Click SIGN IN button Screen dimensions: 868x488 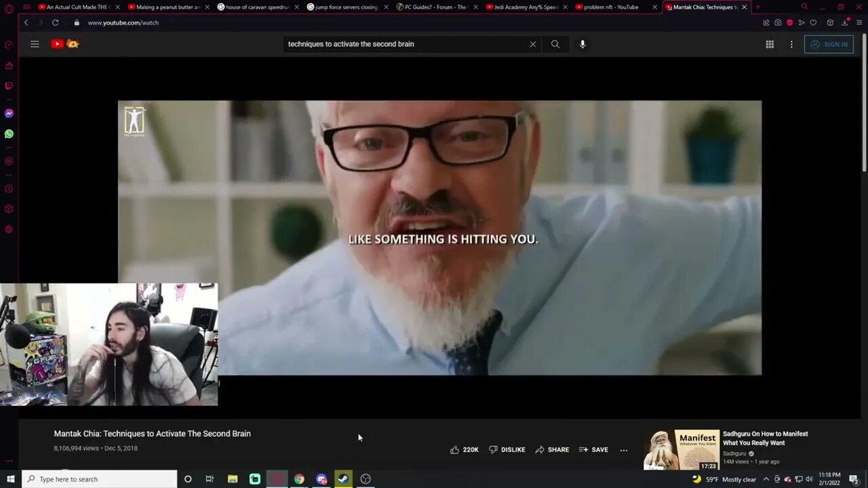pyautogui.click(x=829, y=44)
